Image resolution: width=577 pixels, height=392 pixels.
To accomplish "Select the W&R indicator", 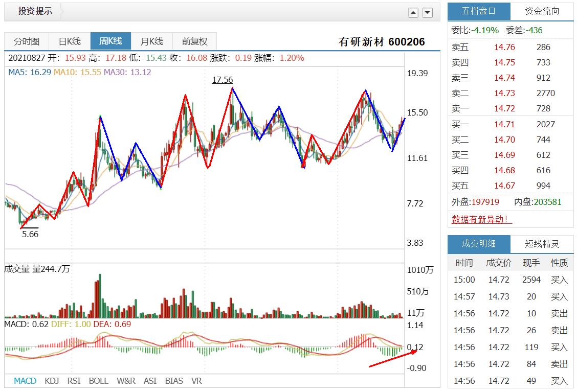I will pyautogui.click(x=126, y=381).
